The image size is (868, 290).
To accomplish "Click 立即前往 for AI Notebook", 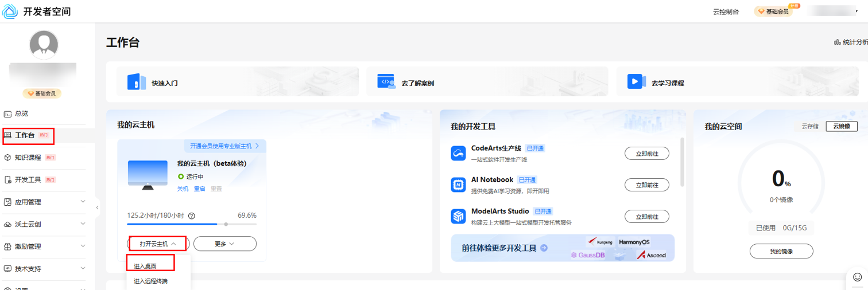I will pyautogui.click(x=647, y=185).
